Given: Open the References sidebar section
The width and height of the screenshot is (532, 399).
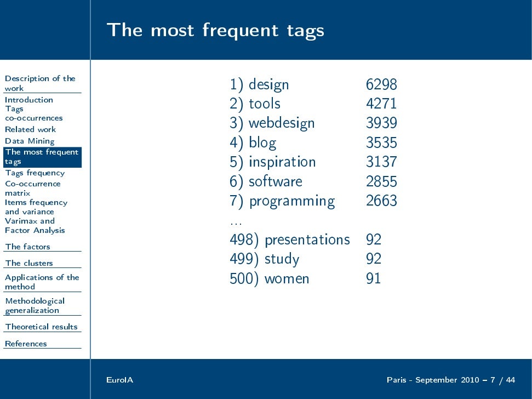Looking at the screenshot, I should click(26, 344).
